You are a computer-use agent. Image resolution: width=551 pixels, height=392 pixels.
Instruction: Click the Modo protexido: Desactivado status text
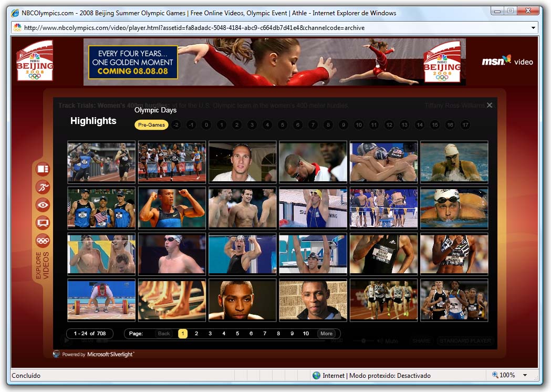pos(390,376)
